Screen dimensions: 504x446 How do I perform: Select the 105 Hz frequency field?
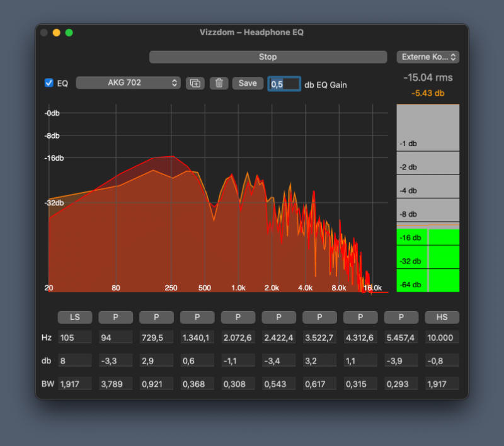tap(75, 338)
